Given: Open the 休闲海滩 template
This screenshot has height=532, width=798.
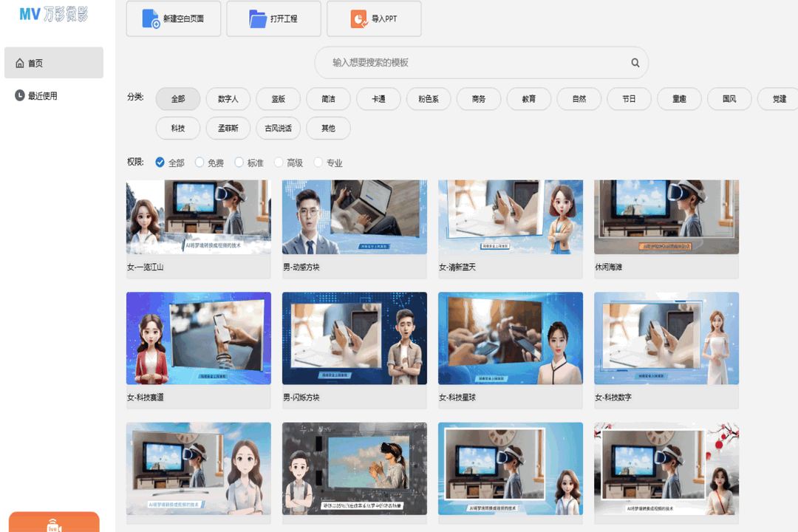Looking at the screenshot, I should click(666, 216).
